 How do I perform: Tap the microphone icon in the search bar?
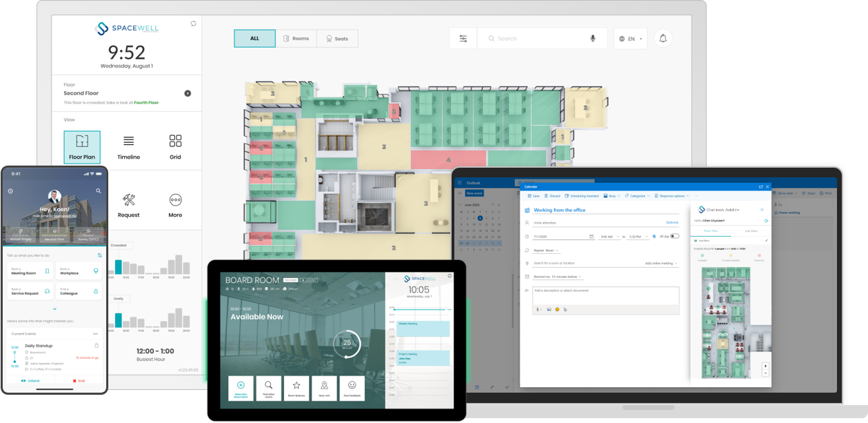point(593,39)
